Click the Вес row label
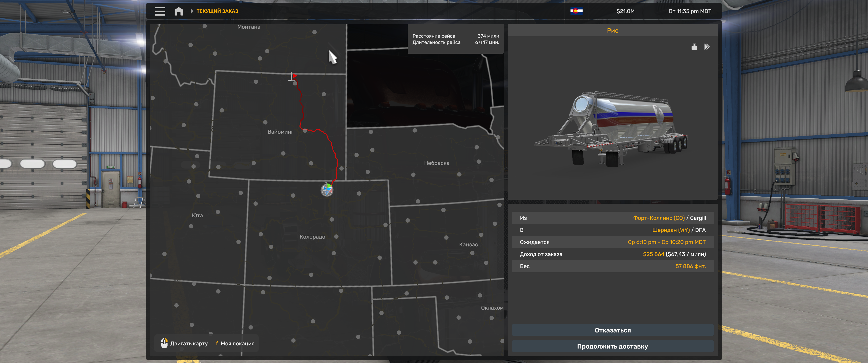Viewport: 868px width, 363px height. [525, 266]
